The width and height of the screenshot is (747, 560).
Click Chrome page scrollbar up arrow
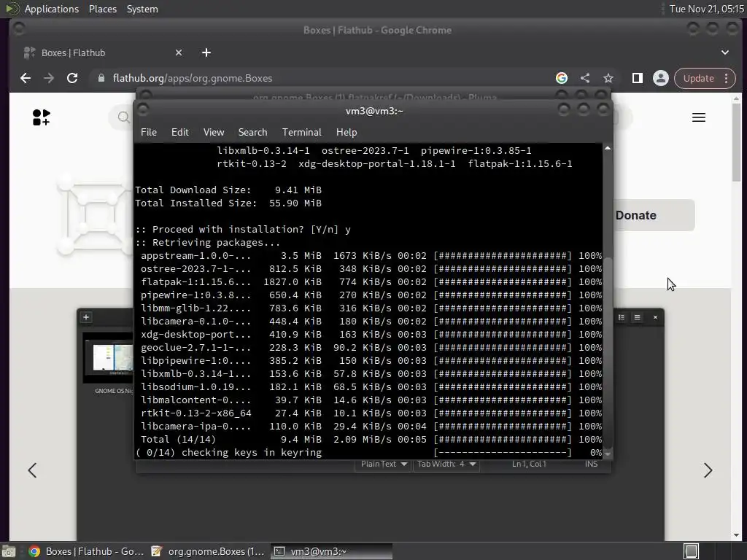click(x=737, y=98)
